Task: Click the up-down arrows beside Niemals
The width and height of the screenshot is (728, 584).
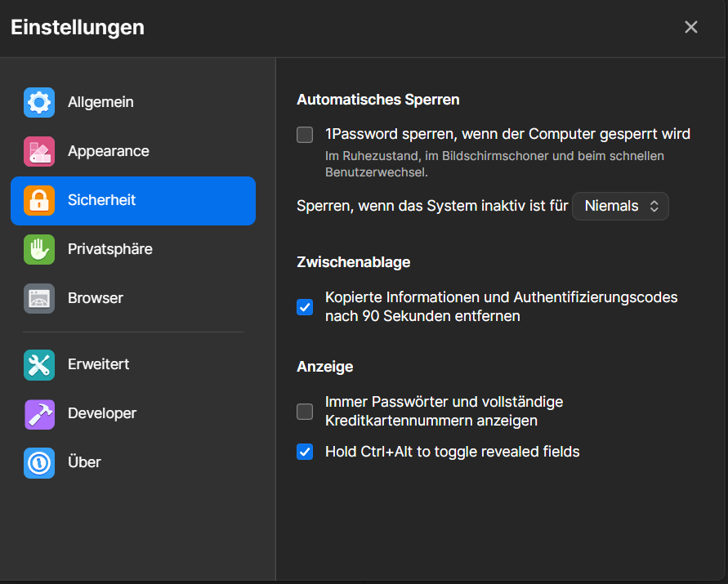Action: pyautogui.click(x=654, y=207)
